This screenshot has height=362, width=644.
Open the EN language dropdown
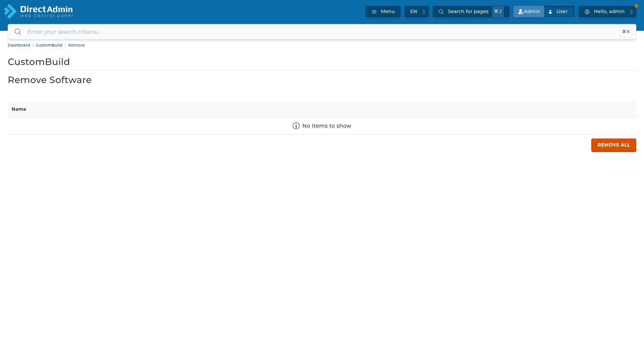pyautogui.click(x=416, y=12)
